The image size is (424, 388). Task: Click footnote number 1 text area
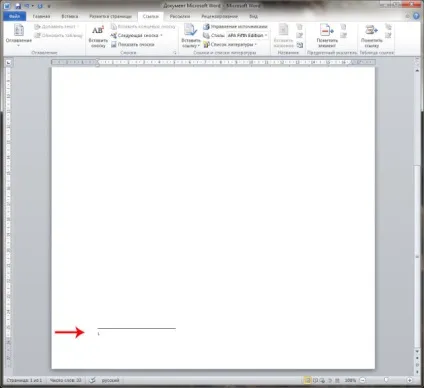[99, 334]
